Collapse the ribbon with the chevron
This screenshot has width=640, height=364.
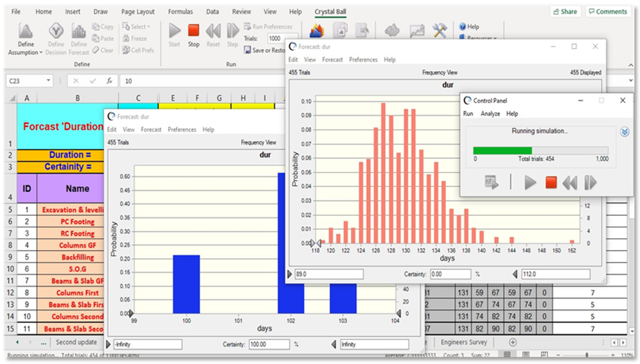pyautogui.click(x=631, y=65)
